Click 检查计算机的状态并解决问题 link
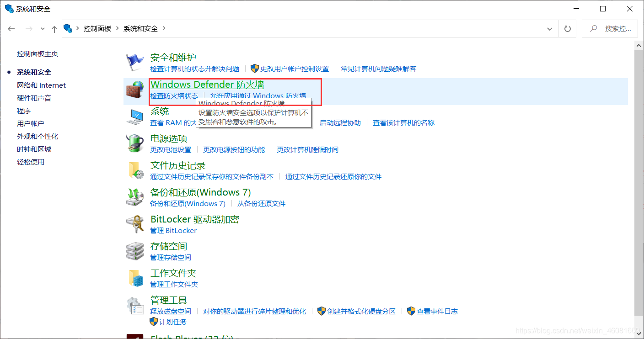The height and width of the screenshot is (339, 644). pos(195,69)
